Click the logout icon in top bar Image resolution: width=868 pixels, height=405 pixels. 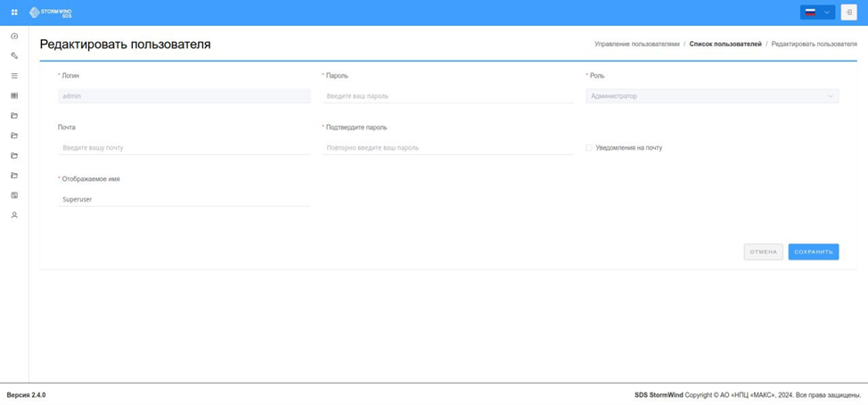click(848, 12)
